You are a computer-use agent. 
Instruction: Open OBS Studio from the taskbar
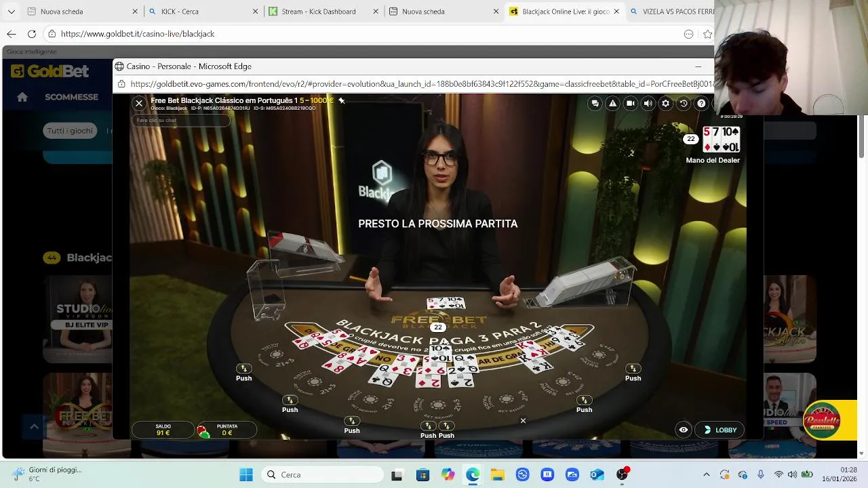(622, 474)
